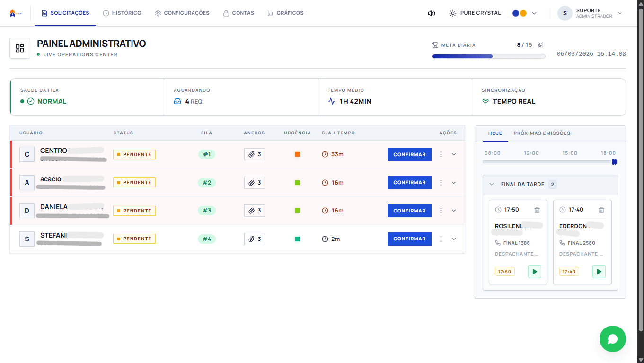Open the Histórico tab
This screenshot has width=644, height=363.
point(122,13)
